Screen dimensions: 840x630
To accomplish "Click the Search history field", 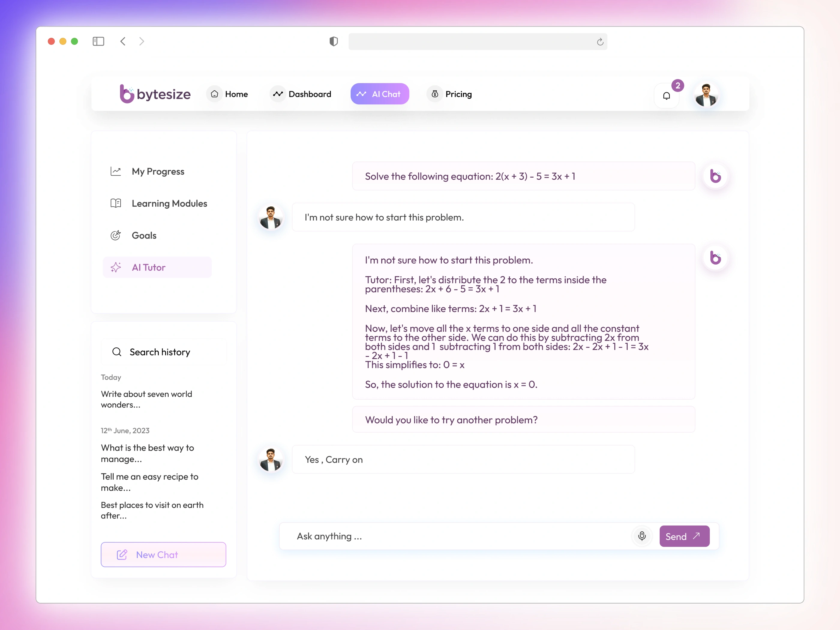I will tap(164, 352).
